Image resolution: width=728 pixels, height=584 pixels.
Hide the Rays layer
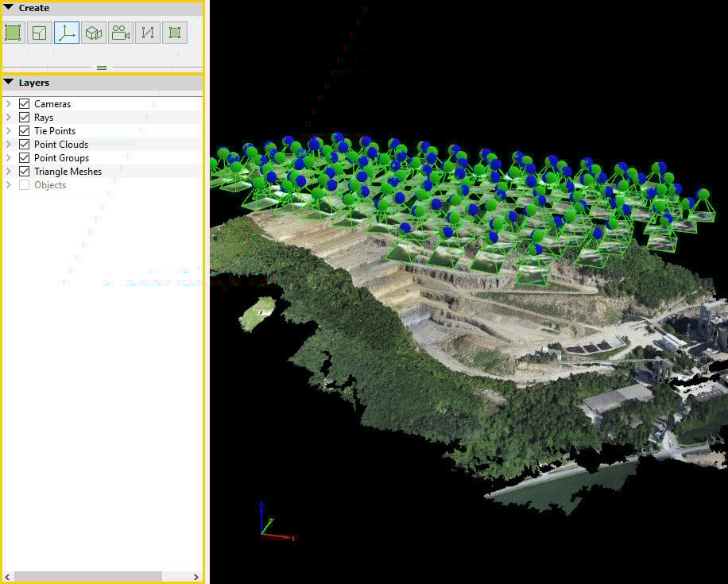click(x=24, y=118)
